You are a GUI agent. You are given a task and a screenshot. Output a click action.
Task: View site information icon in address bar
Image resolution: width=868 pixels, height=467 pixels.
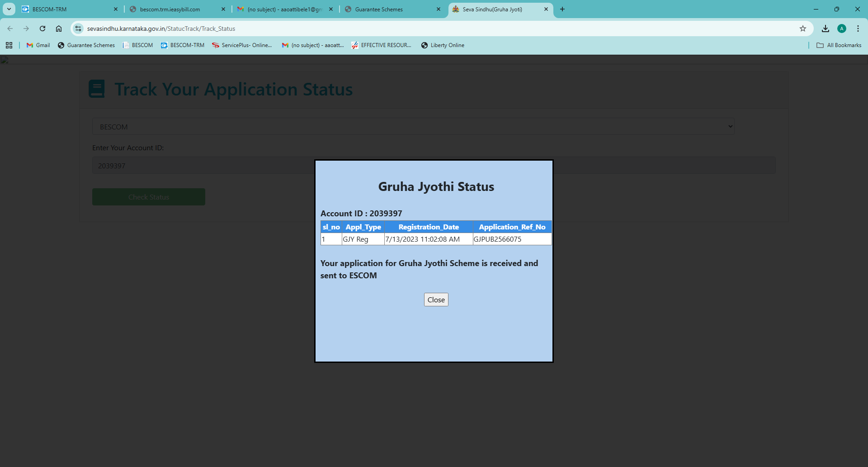(78, 29)
